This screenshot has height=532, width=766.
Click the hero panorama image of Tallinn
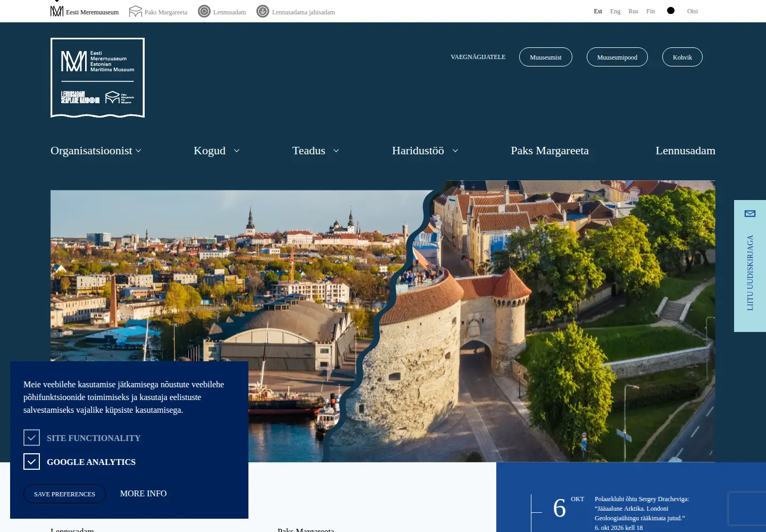point(383,321)
